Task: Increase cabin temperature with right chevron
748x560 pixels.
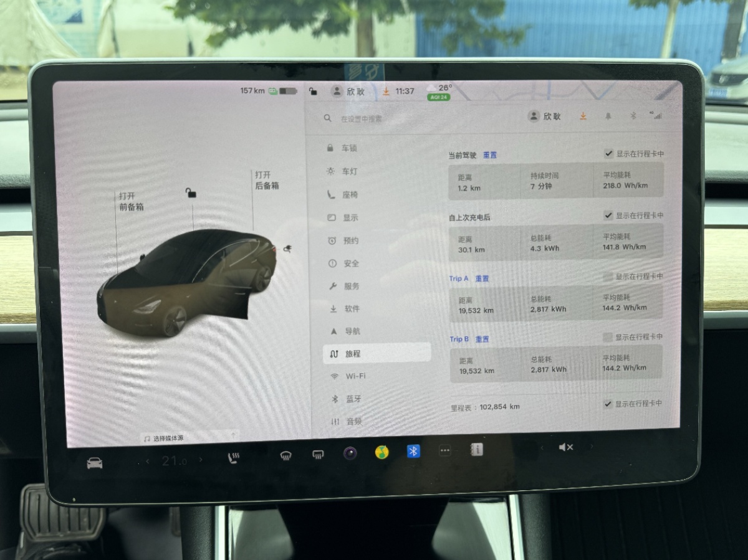Action: point(201,460)
